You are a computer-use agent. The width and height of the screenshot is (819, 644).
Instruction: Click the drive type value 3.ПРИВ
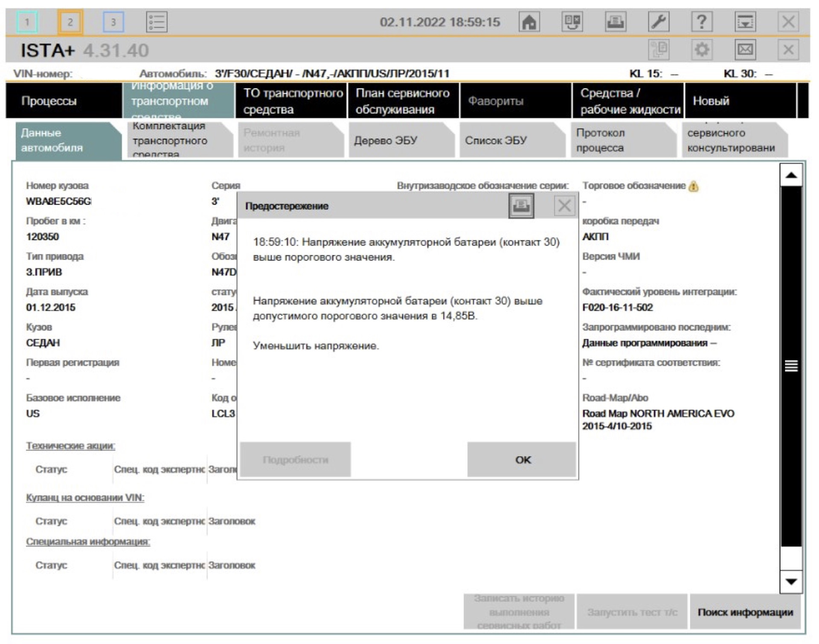coord(44,272)
